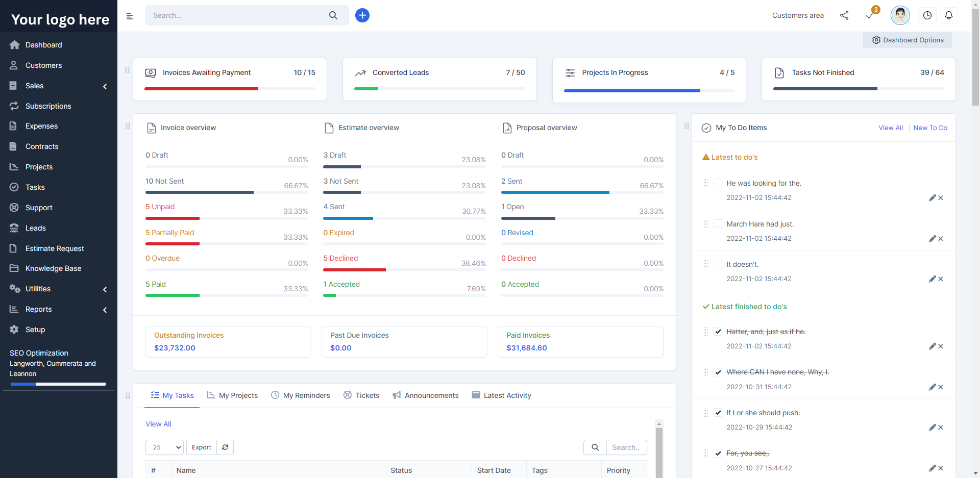The height and width of the screenshot is (478, 980).
Task: Open the Announcements tab
Action: tap(426, 395)
